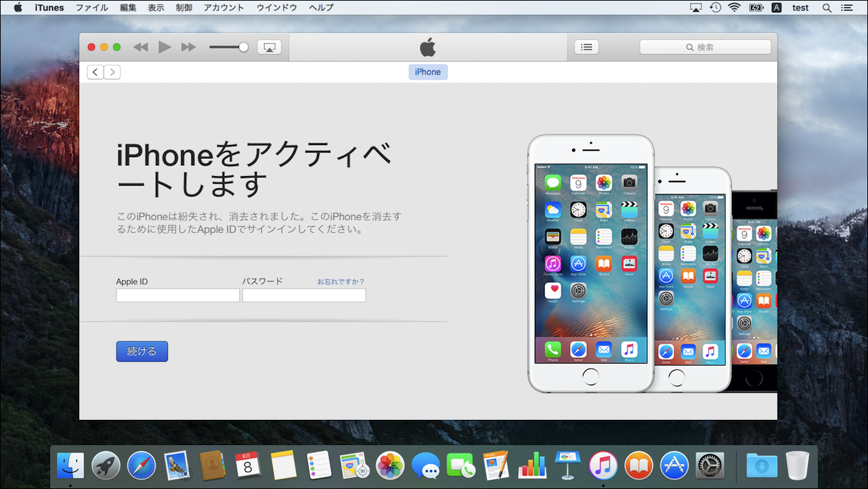Screen dimensions: 868x489
Task: Open Trash in the Dock
Action: pos(798,465)
